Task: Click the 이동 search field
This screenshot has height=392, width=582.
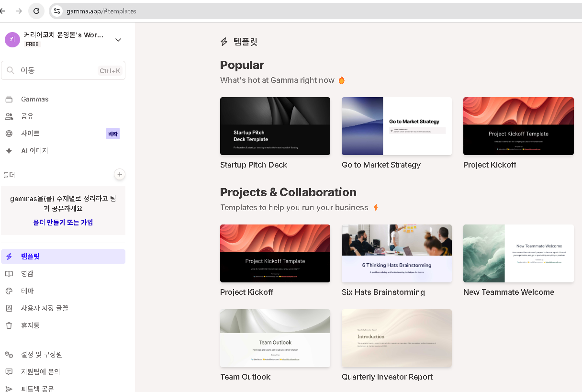Action: (x=63, y=70)
